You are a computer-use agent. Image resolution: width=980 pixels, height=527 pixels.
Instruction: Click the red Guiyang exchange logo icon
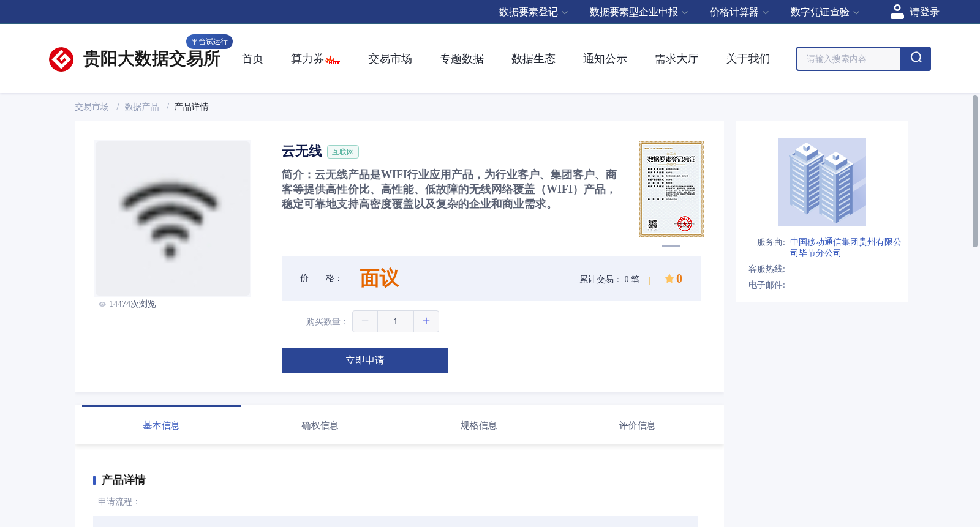(x=61, y=59)
